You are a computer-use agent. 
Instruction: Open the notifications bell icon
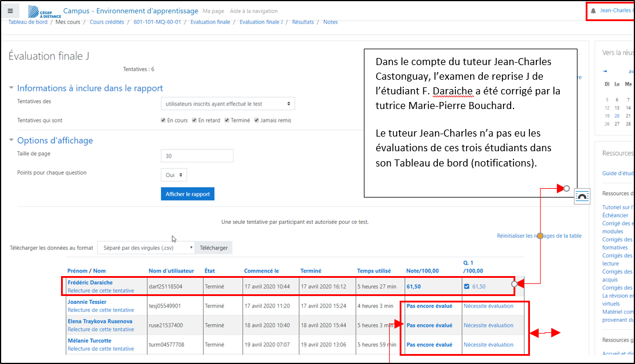(593, 11)
